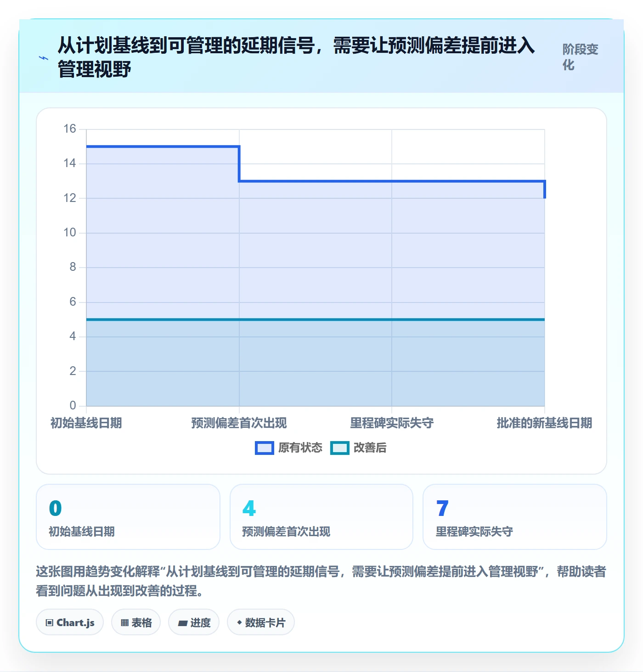This screenshot has height=672, width=643.
Task: Click the x-axis label 批准的新基线日期
Action: (x=544, y=423)
